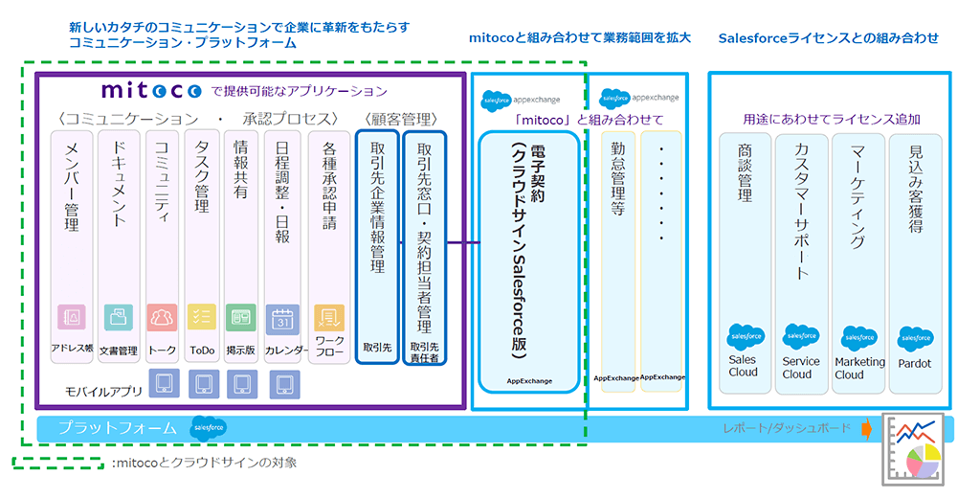The width and height of the screenshot is (980, 498).
Task: Click the カスタマーサポート column text
Action: [801, 211]
